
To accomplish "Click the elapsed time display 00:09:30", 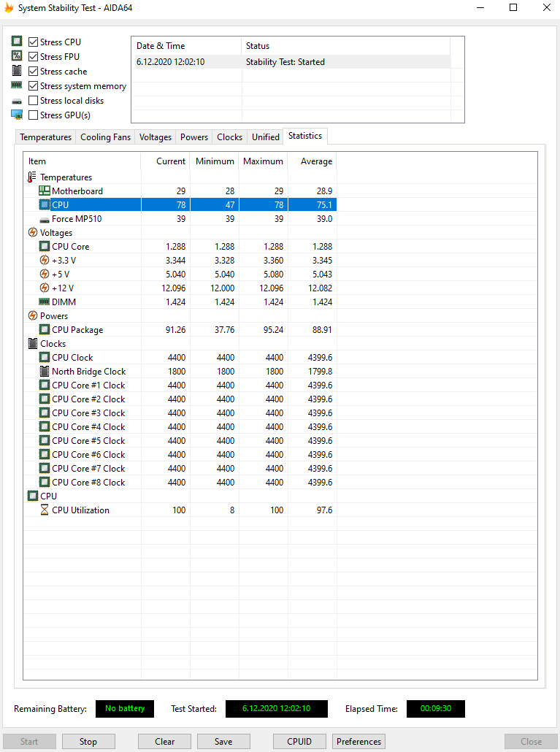I will [x=436, y=709].
